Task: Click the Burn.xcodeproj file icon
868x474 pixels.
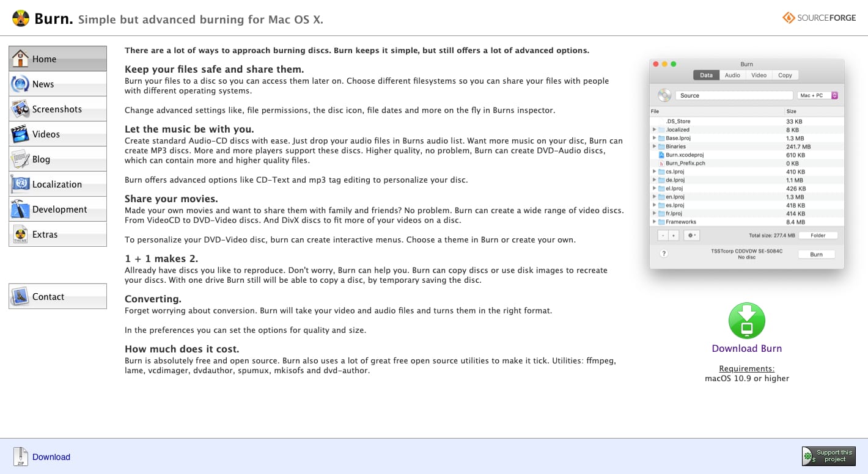Action: (661, 155)
